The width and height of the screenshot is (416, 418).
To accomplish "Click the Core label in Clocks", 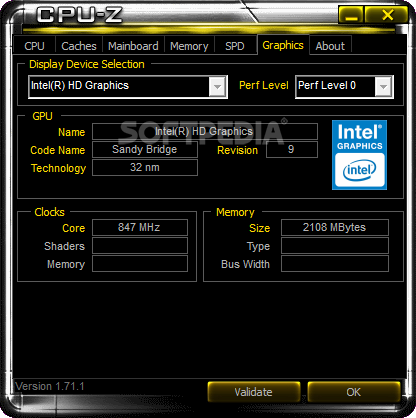I will pos(74,228).
